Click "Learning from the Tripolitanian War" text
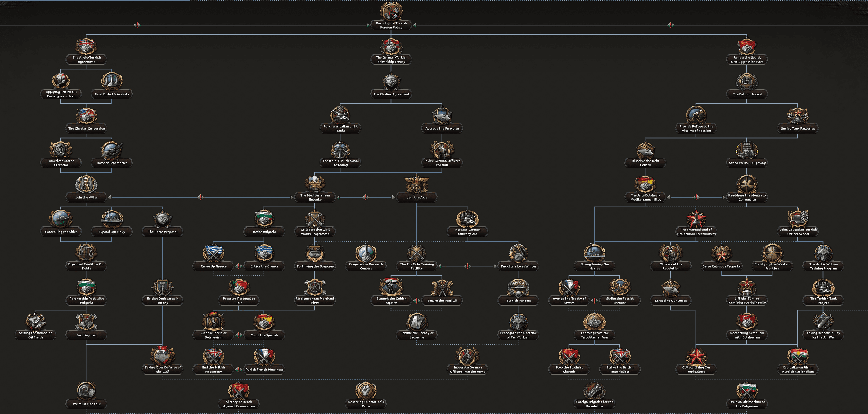Image resolution: width=868 pixels, height=414 pixels. click(x=594, y=335)
